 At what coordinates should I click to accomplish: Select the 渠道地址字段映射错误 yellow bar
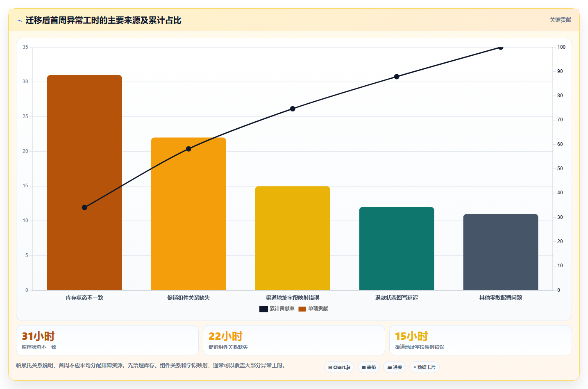pos(293,238)
